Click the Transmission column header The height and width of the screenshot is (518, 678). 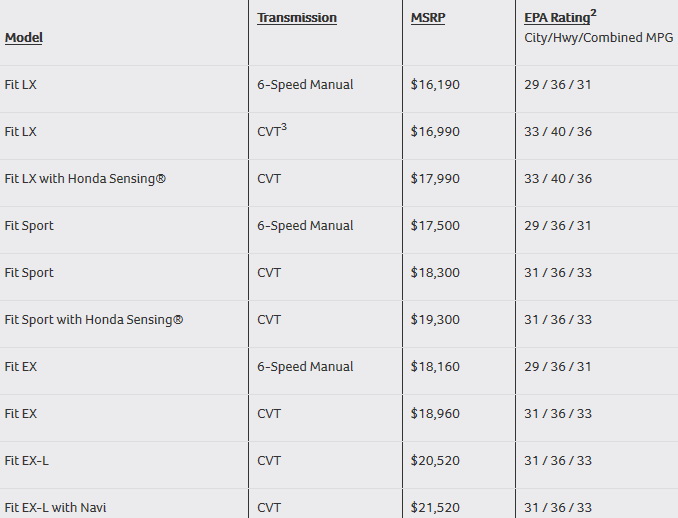(x=296, y=18)
